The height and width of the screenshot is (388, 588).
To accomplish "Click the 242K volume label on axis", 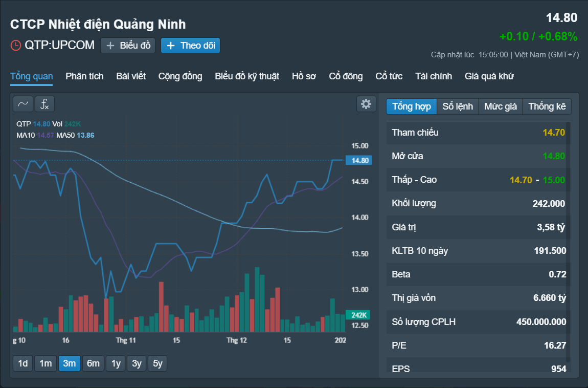I will 358,315.
